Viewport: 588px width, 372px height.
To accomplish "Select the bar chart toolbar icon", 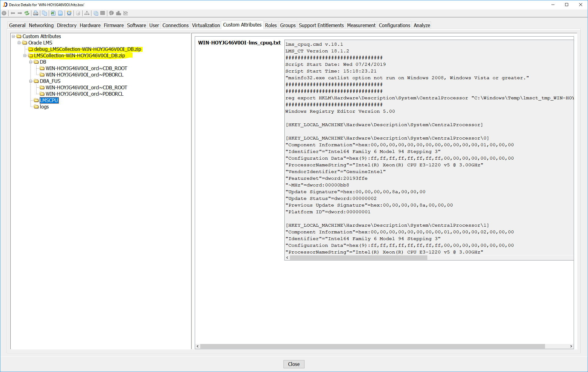I will [x=119, y=13].
